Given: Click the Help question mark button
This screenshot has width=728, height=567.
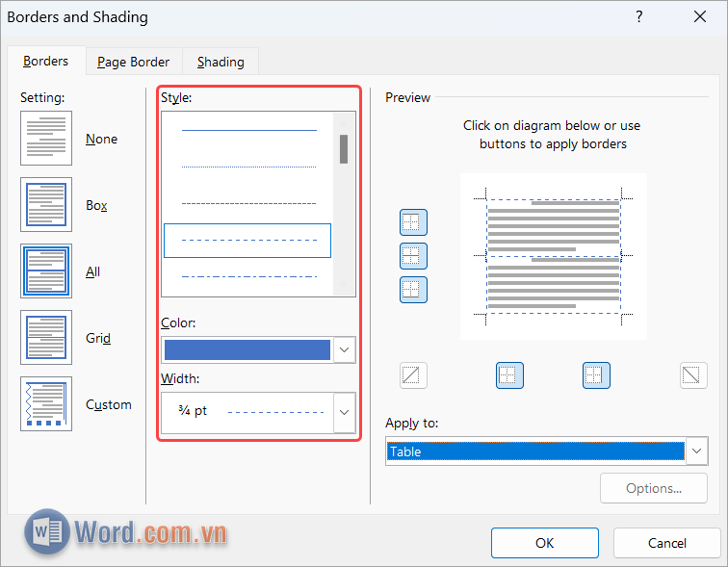Looking at the screenshot, I should pyautogui.click(x=639, y=16).
